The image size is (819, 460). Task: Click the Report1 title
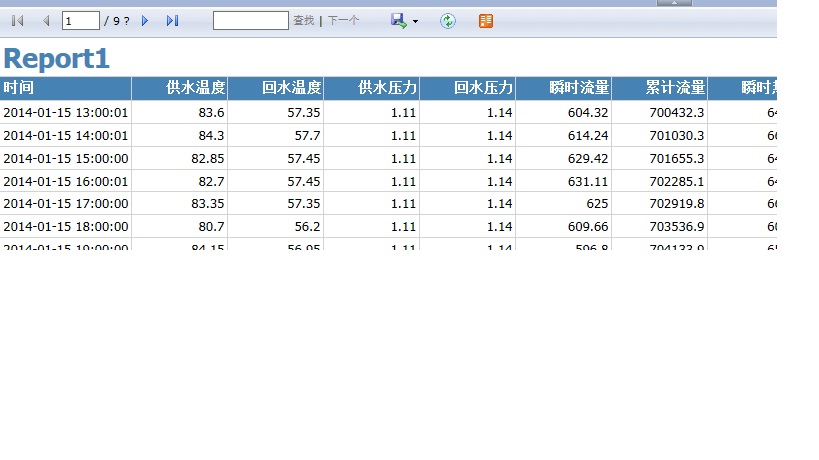pos(56,59)
